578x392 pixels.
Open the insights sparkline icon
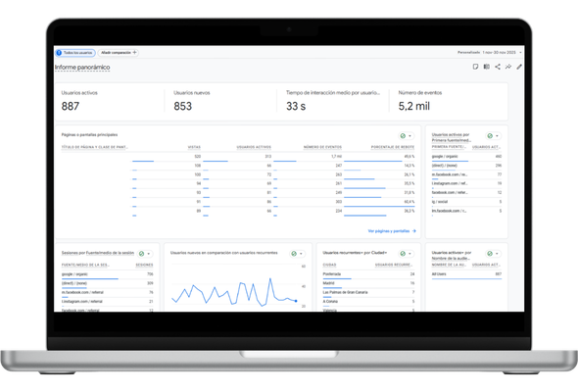(x=508, y=67)
